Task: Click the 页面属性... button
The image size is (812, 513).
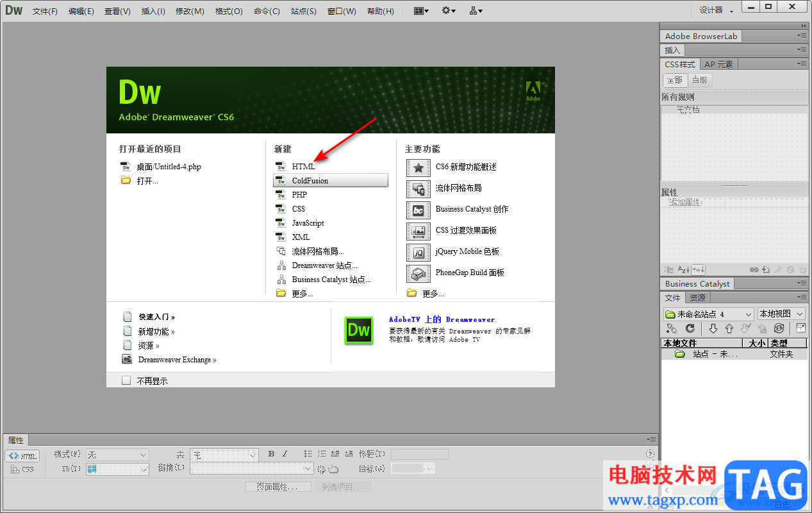Action: pyautogui.click(x=278, y=487)
